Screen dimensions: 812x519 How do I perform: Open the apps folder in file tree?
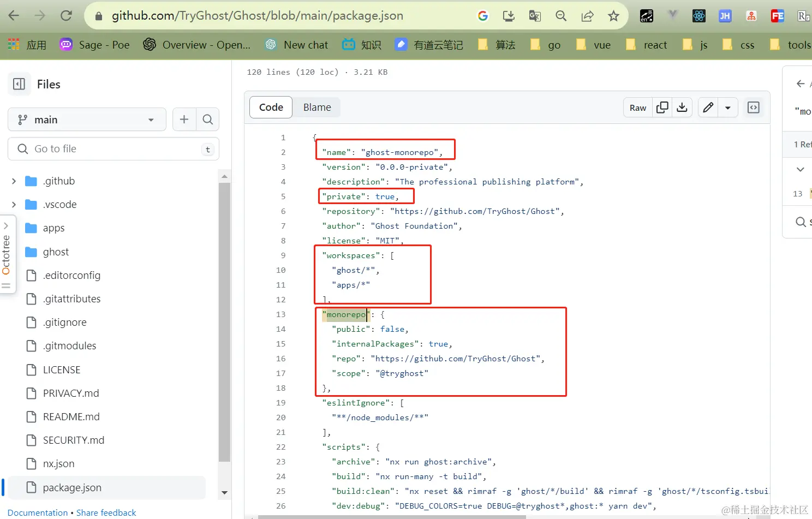pos(53,228)
